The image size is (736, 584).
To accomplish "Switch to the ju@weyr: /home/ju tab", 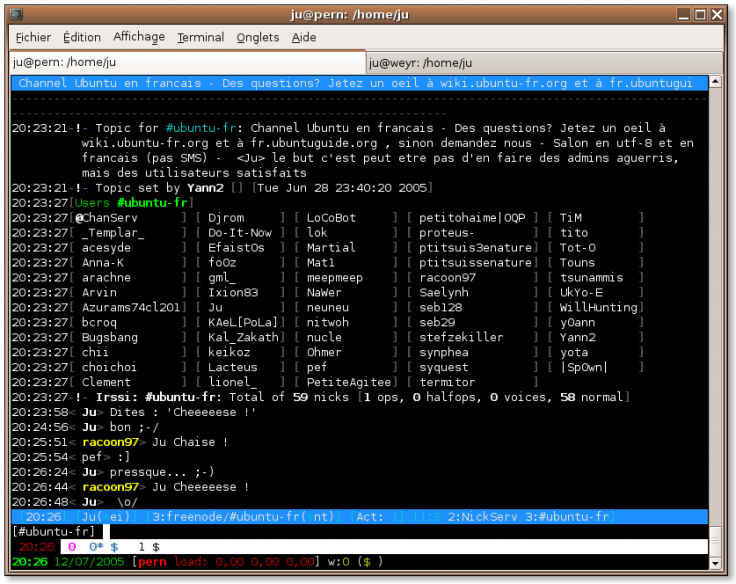I will coord(420,62).
